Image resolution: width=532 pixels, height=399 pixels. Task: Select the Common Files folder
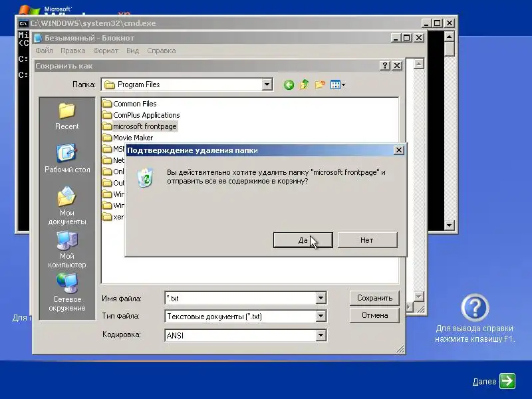130,104
